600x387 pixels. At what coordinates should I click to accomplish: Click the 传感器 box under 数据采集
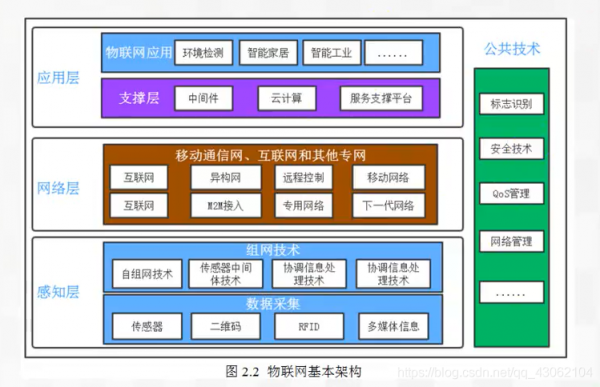147,327
